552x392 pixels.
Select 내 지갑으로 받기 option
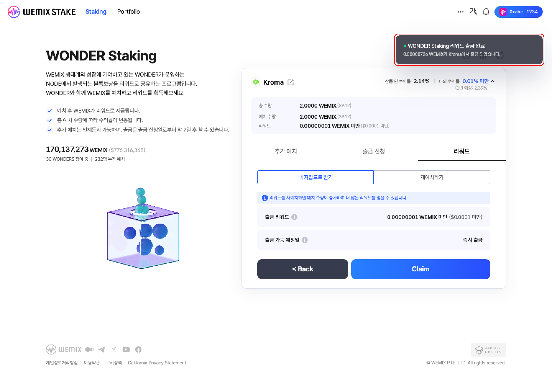(315, 177)
